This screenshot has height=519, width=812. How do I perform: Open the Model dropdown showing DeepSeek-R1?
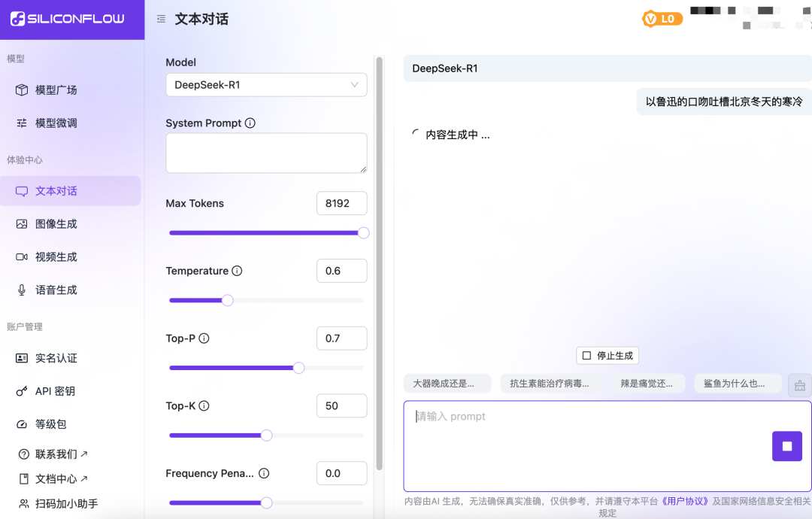tap(266, 85)
